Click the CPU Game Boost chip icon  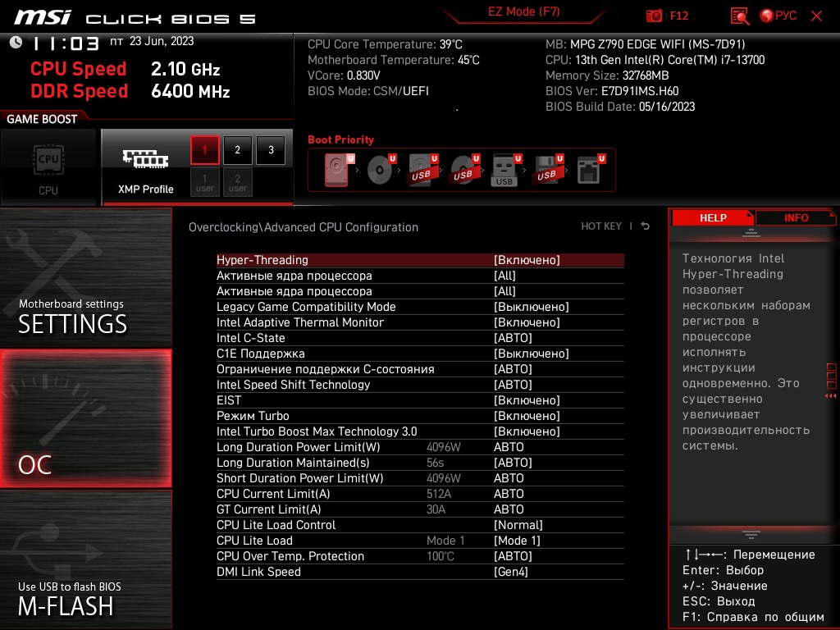[48, 160]
